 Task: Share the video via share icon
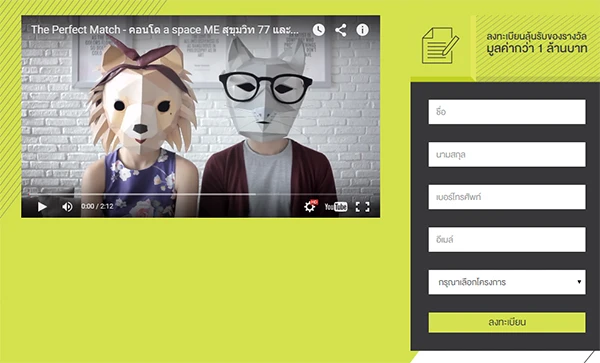tap(341, 30)
